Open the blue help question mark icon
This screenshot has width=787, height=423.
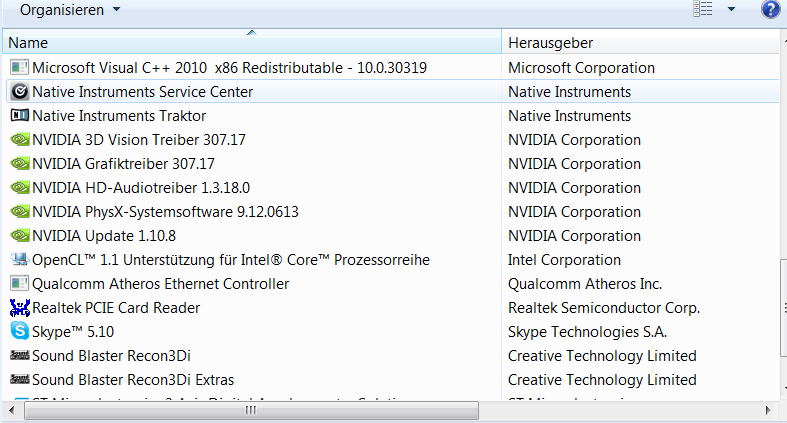click(770, 9)
